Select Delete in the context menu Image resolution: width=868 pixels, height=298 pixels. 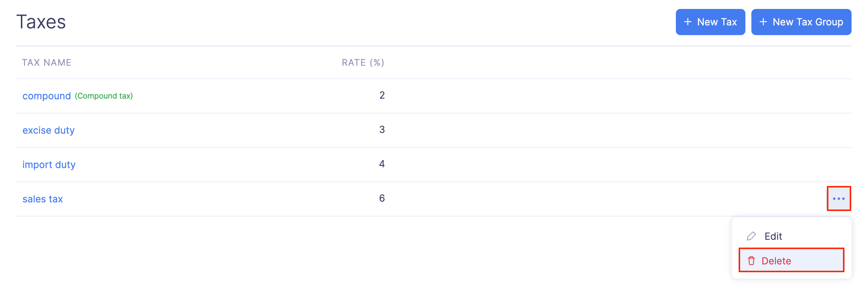[776, 261]
